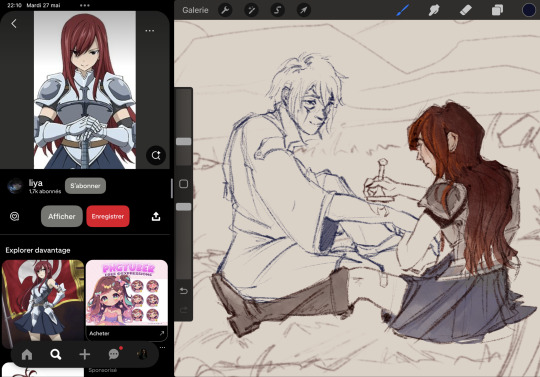Save the pin with Enregistrer
Image resolution: width=540 pixels, height=377 pixels.
click(108, 216)
